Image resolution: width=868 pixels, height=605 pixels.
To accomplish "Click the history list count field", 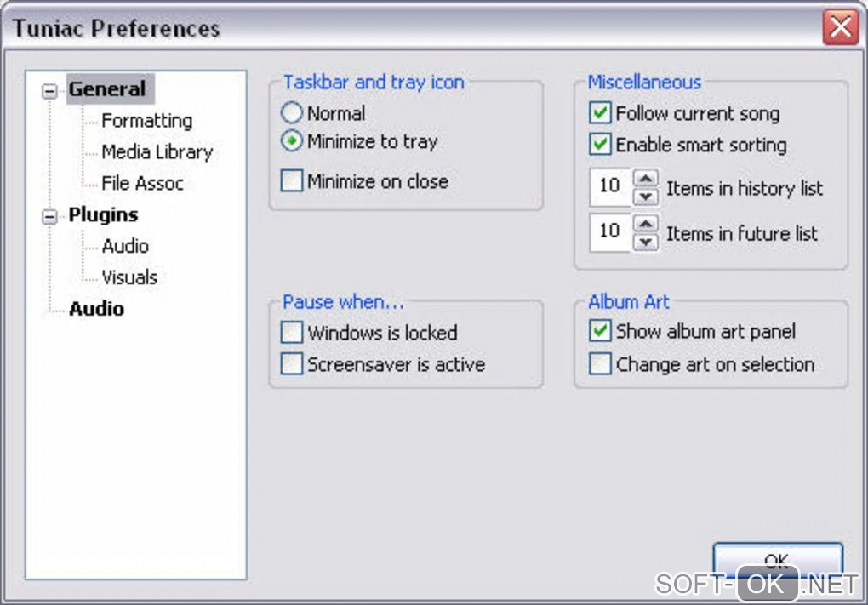I will [x=610, y=186].
